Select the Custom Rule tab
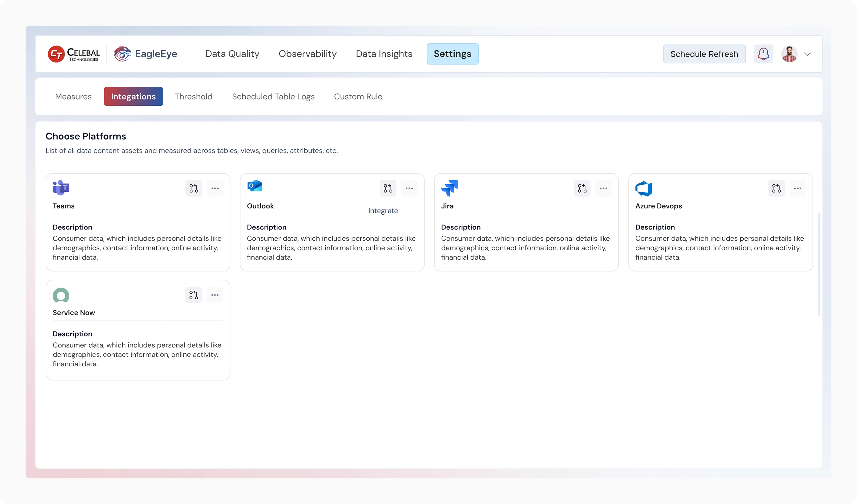The image size is (857, 504). pos(358,97)
